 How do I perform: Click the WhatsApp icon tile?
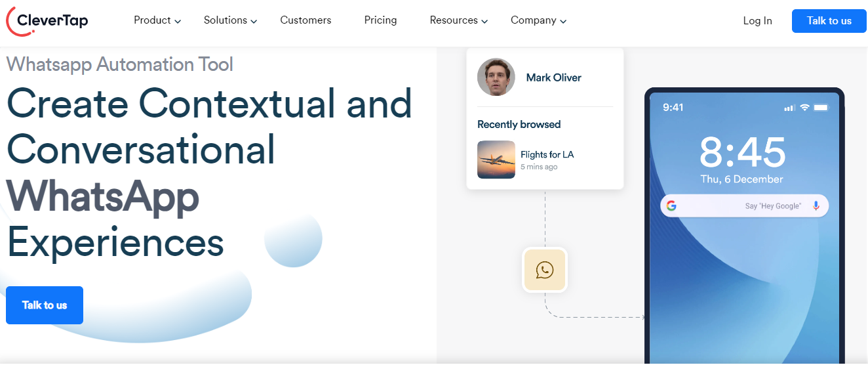tap(545, 270)
